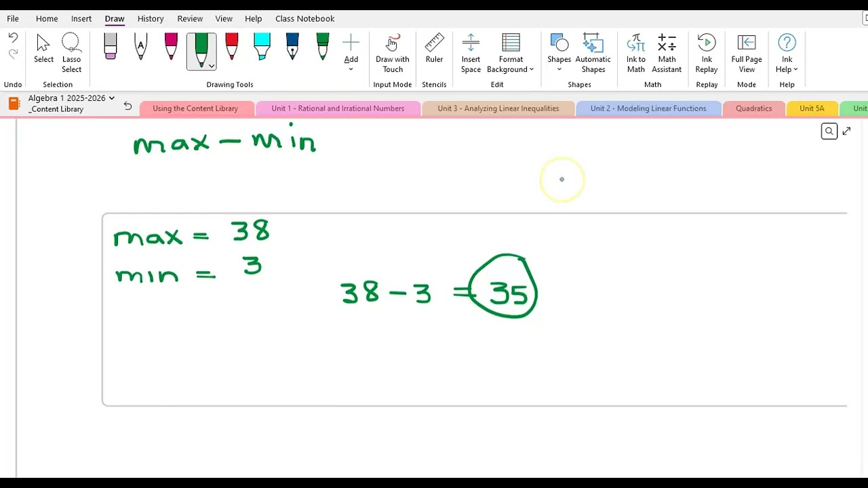Select the black pencil with letter A
Screen dimensions: 868x488
[141, 47]
